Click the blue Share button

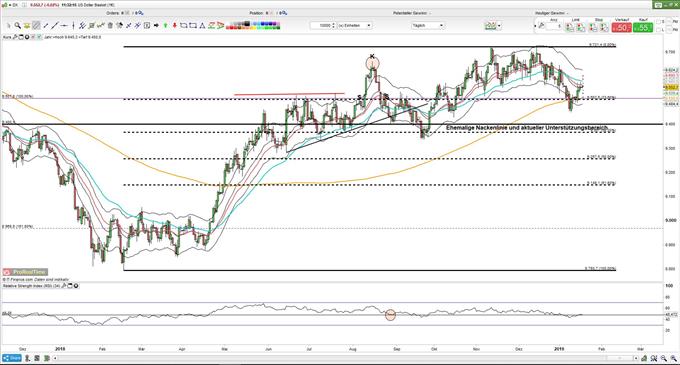click(x=12, y=358)
